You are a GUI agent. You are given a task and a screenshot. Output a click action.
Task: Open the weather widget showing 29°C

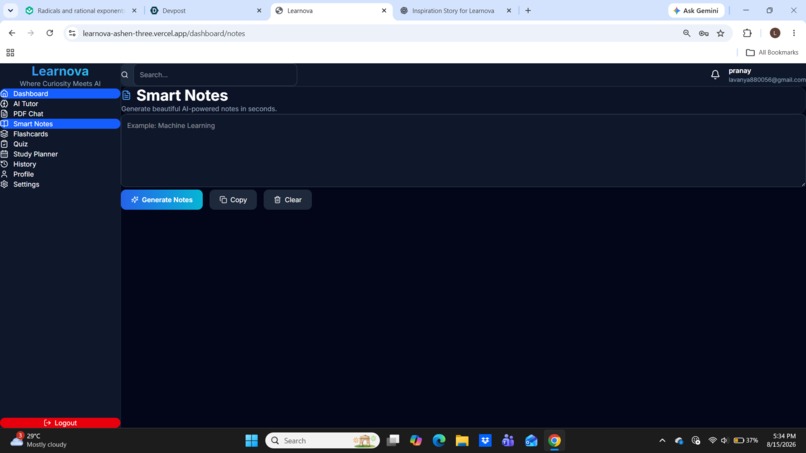pos(40,441)
